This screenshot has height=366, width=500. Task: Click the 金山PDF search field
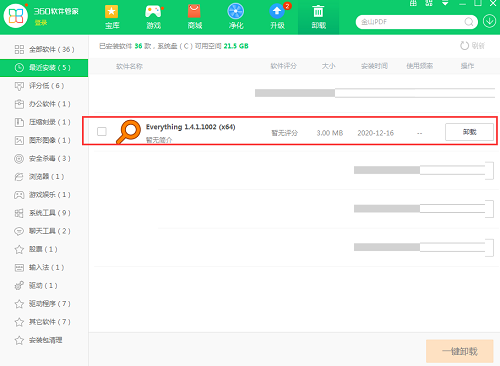[412, 22]
